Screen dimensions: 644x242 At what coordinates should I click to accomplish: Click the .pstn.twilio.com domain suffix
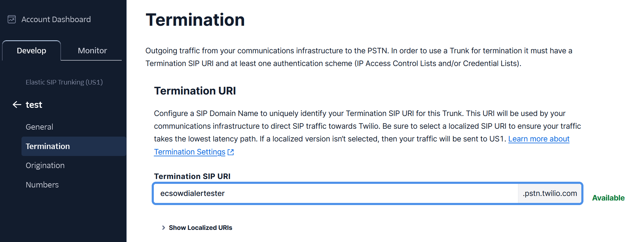(x=550, y=194)
